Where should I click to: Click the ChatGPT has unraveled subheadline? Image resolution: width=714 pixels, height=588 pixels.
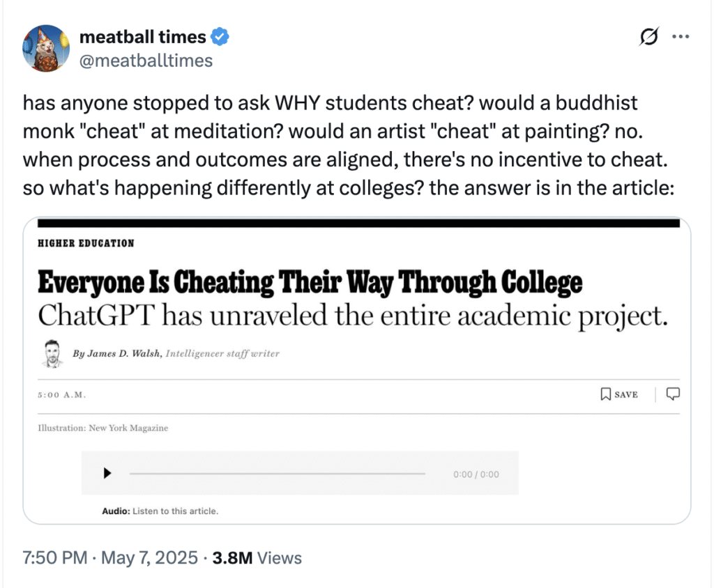(x=353, y=316)
